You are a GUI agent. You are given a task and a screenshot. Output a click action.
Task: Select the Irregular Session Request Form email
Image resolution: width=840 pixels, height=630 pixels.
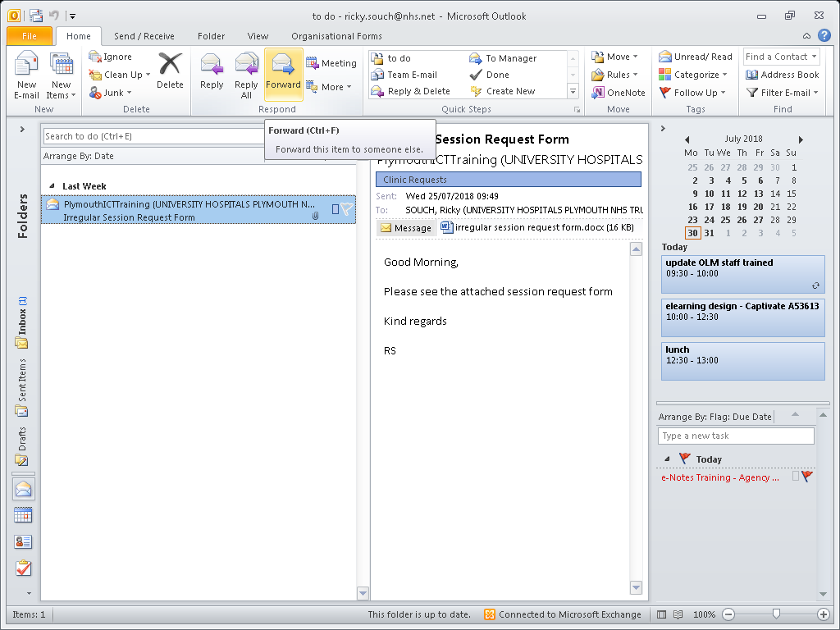[x=199, y=210]
